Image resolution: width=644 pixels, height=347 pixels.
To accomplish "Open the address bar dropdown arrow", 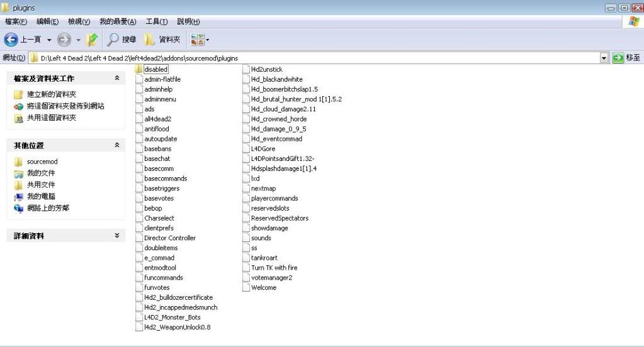I will pyautogui.click(x=604, y=58).
